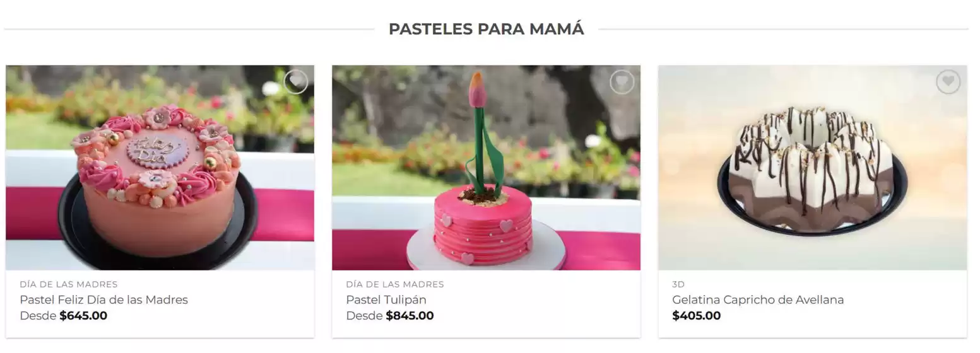Open Pastel Feliz Día de las Madres title
The image size is (980, 353).
(103, 300)
